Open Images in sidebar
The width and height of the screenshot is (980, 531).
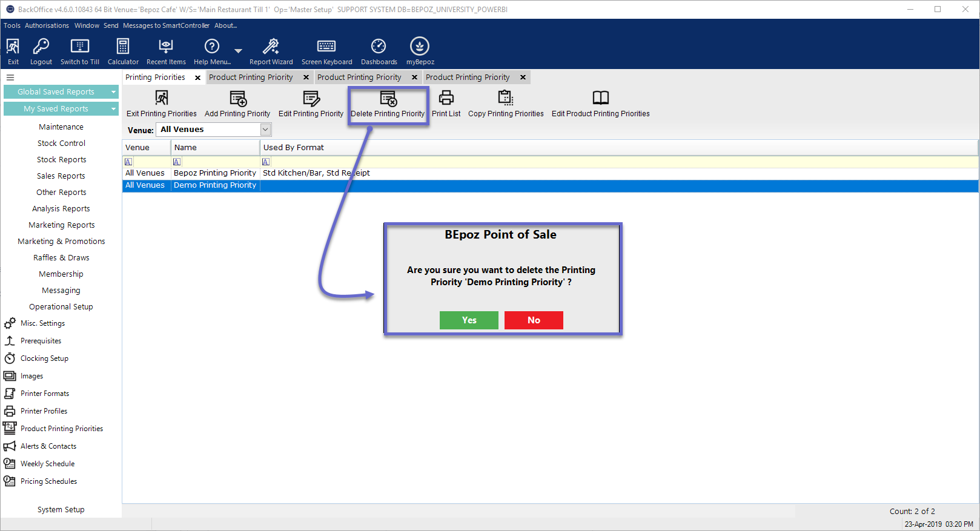(x=31, y=376)
